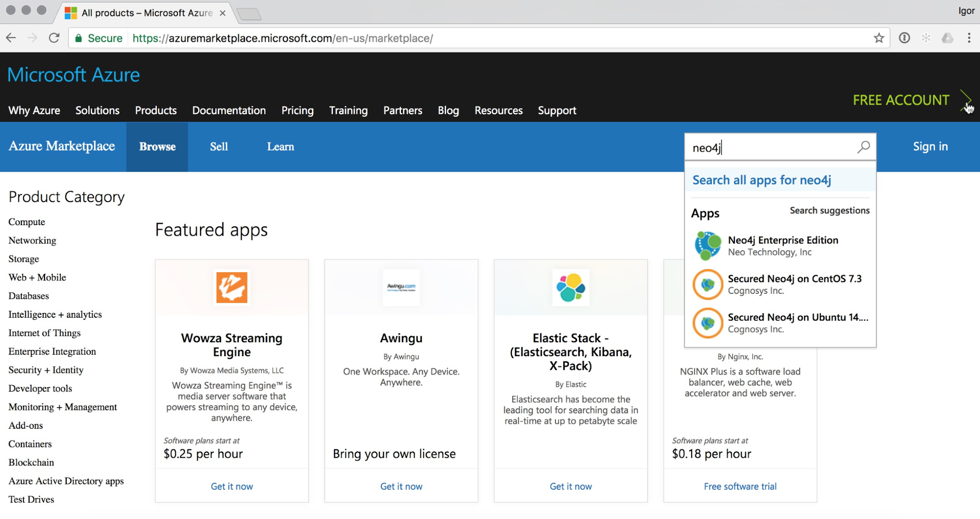Open the Training menu item
The height and width of the screenshot is (519, 980).
tap(349, 110)
